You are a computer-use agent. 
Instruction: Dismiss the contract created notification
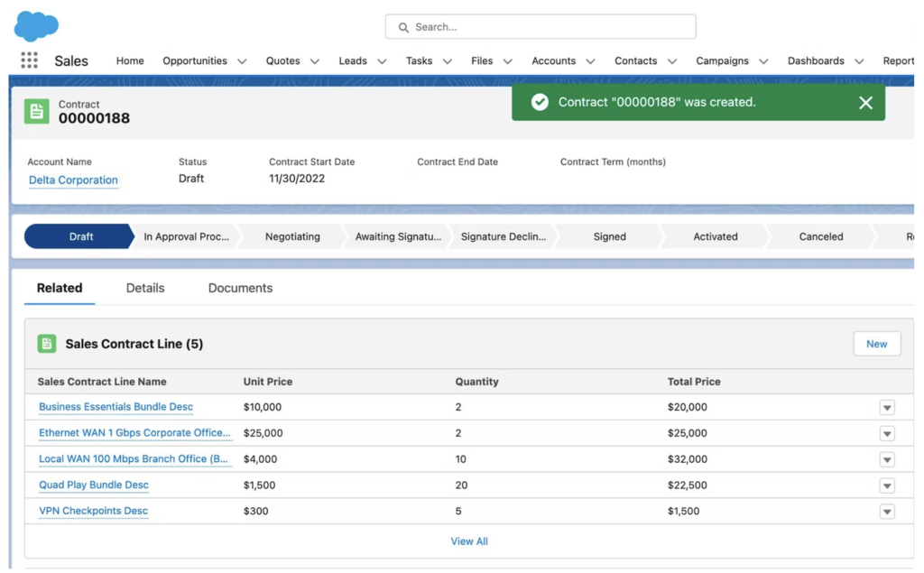click(865, 103)
